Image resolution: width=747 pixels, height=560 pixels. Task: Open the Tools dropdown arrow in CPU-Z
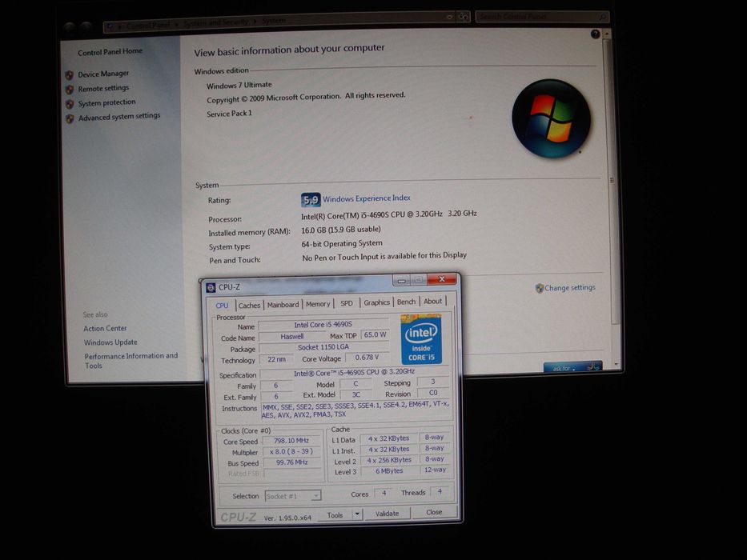(357, 514)
